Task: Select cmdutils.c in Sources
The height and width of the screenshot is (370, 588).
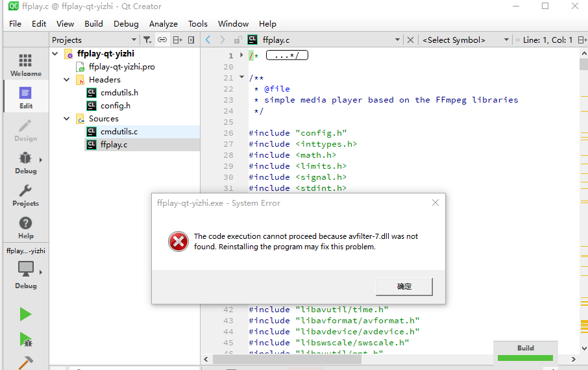Action: click(x=119, y=132)
